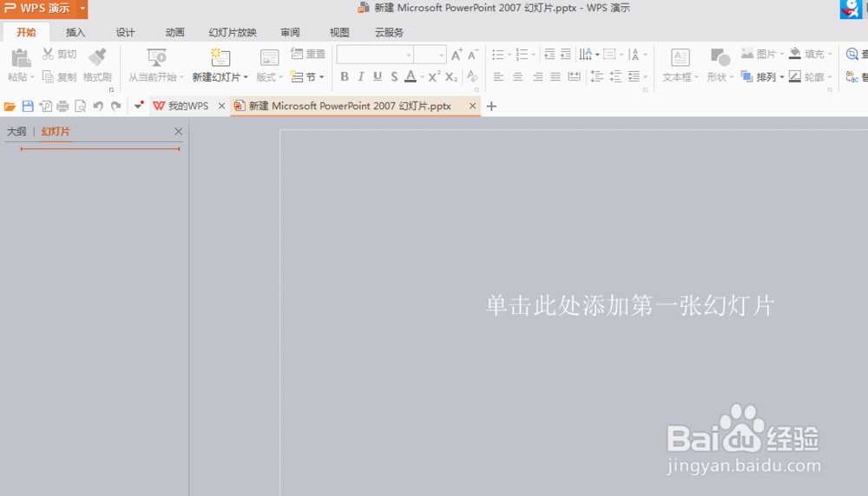Click the Picture (图片) icon

tap(747, 54)
